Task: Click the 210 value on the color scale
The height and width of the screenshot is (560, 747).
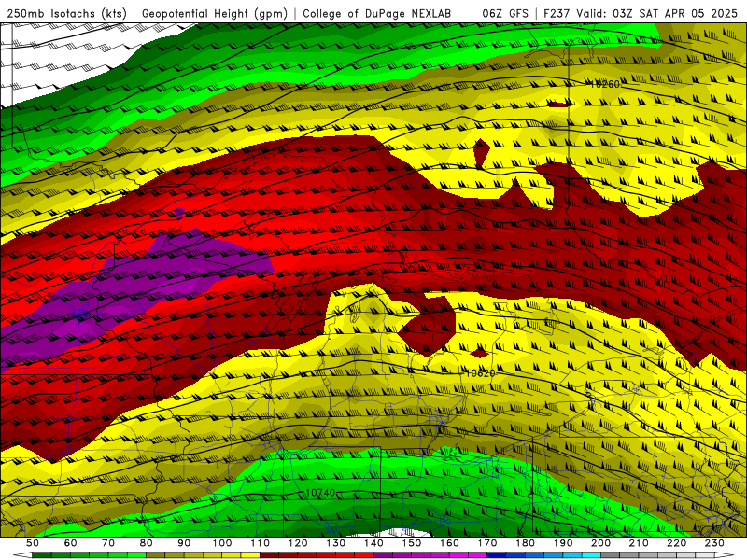Action: pyautogui.click(x=639, y=543)
